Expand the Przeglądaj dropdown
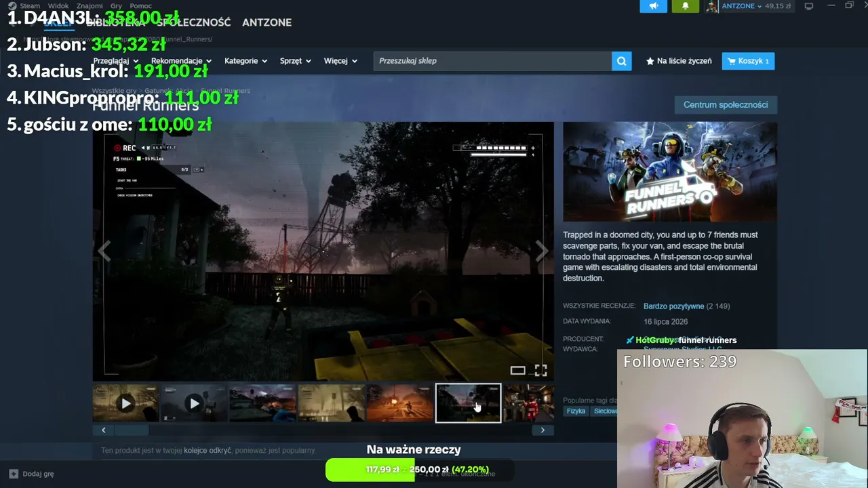 tap(116, 61)
